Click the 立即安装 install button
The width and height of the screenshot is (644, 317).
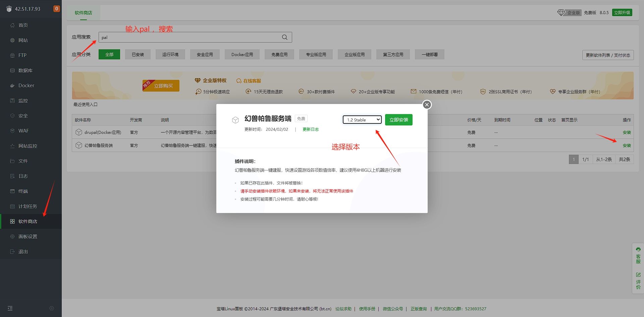coord(399,120)
